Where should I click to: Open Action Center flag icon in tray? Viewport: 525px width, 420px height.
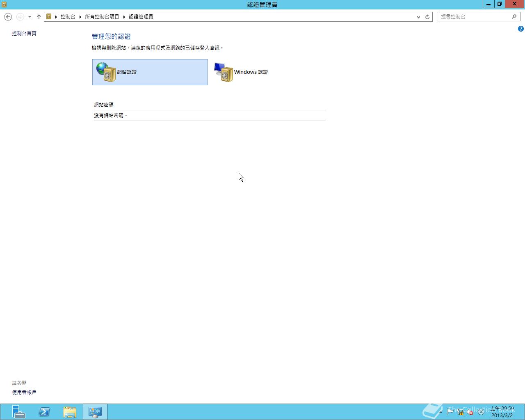click(450, 412)
